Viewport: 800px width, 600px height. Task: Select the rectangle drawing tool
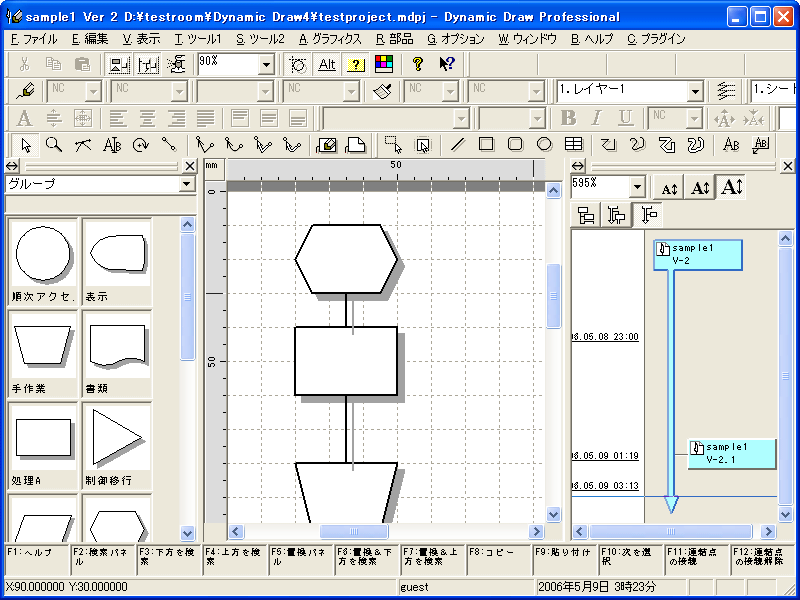click(x=486, y=145)
